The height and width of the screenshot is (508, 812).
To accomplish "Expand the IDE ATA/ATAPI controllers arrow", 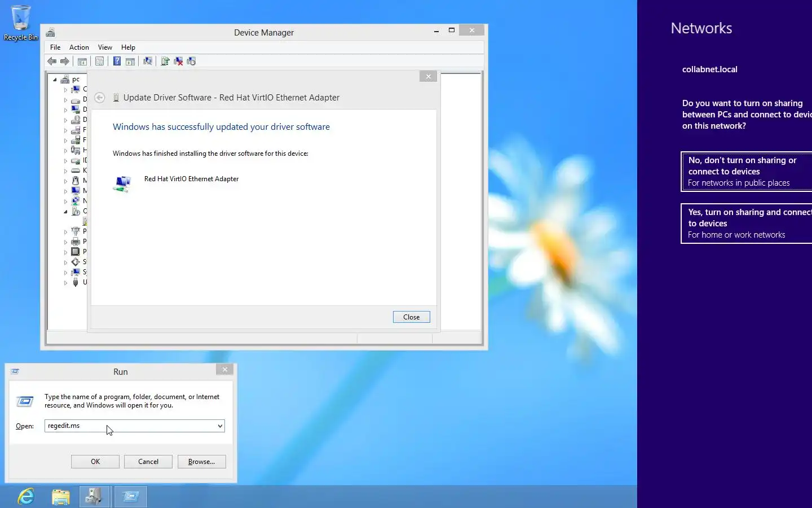I will [x=65, y=161].
